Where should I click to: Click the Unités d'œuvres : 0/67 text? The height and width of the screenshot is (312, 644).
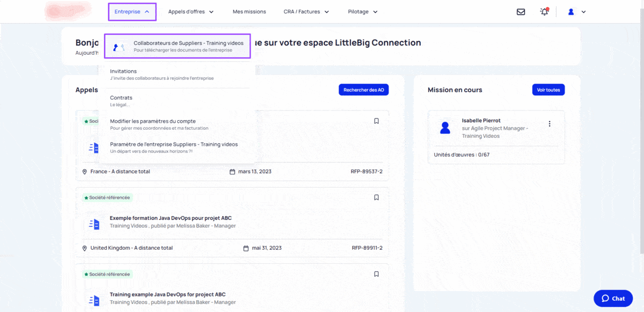tap(462, 155)
